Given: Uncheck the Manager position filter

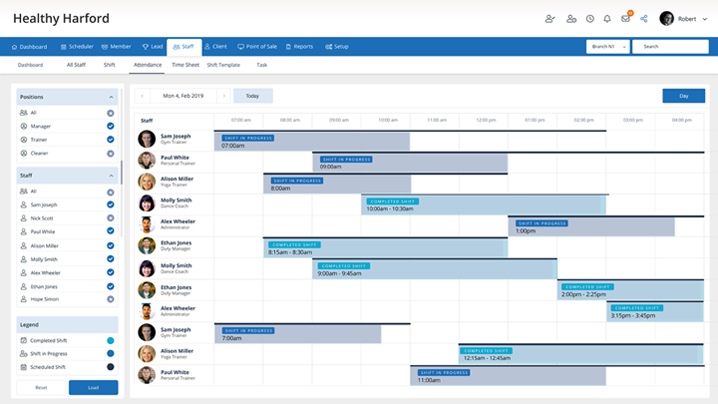Looking at the screenshot, I should click(x=110, y=126).
